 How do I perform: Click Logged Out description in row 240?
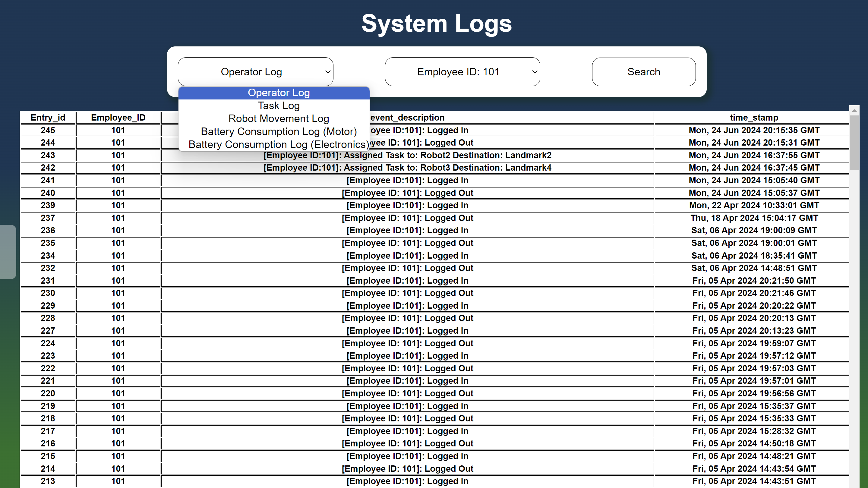pyautogui.click(x=407, y=193)
